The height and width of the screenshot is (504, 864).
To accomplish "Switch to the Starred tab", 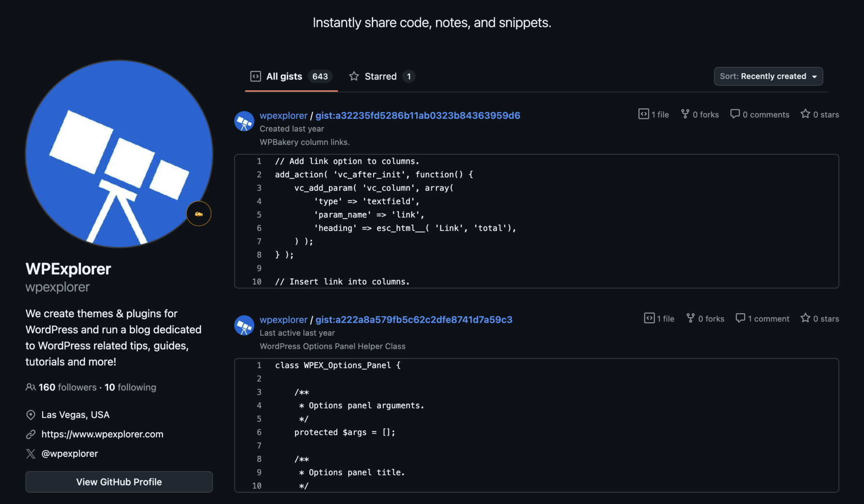I will tap(381, 76).
